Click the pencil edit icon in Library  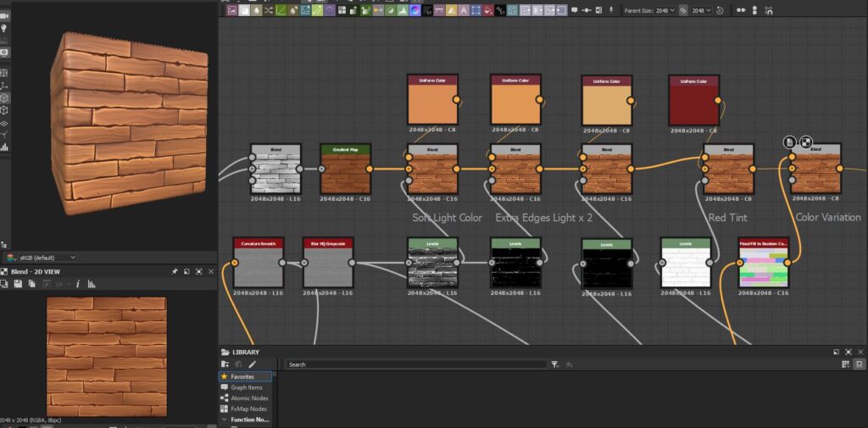[252, 364]
